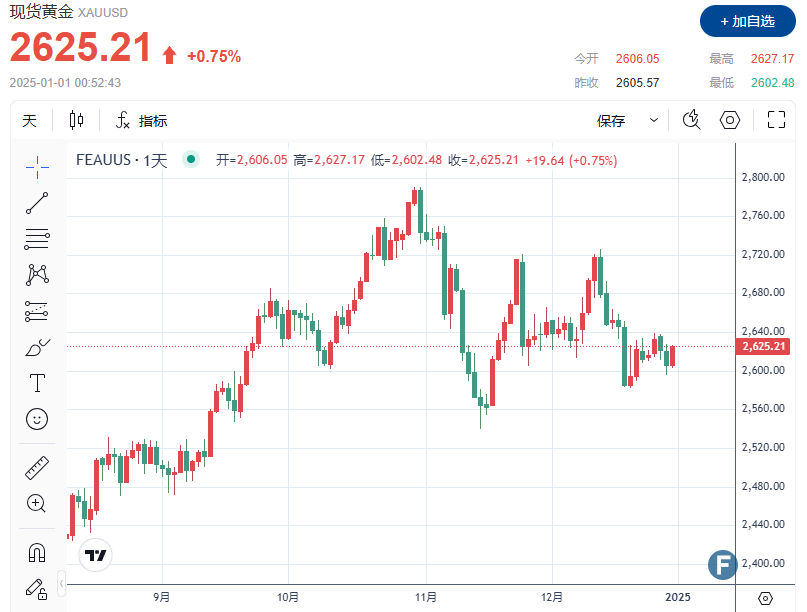
Task: Open the quick search lightning icon
Action: pyautogui.click(x=691, y=121)
